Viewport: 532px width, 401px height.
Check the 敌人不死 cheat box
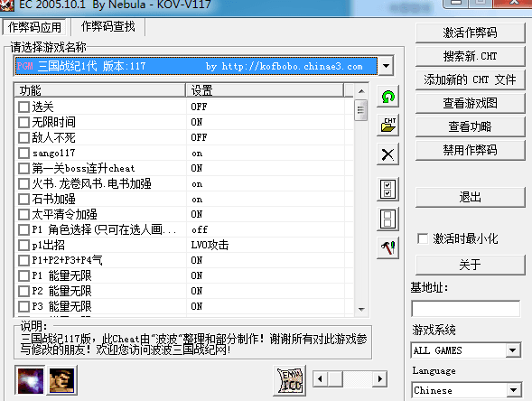(x=23, y=137)
